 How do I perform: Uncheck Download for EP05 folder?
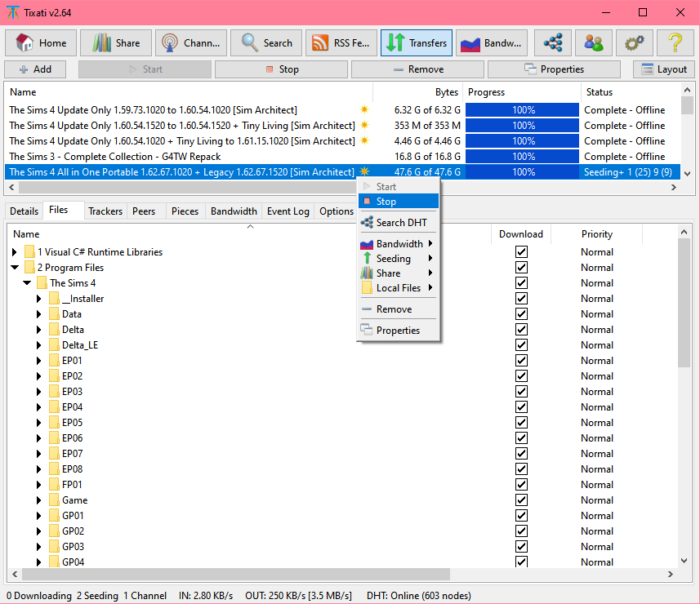click(521, 423)
